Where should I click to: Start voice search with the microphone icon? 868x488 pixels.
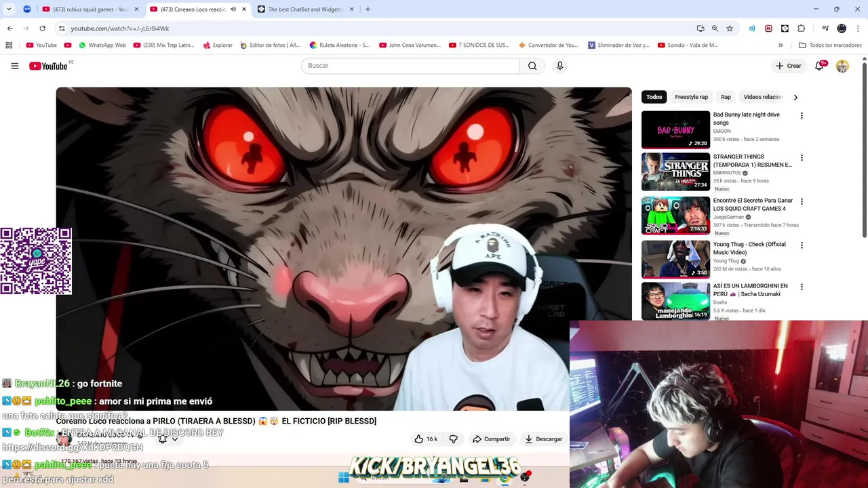tap(559, 66)
